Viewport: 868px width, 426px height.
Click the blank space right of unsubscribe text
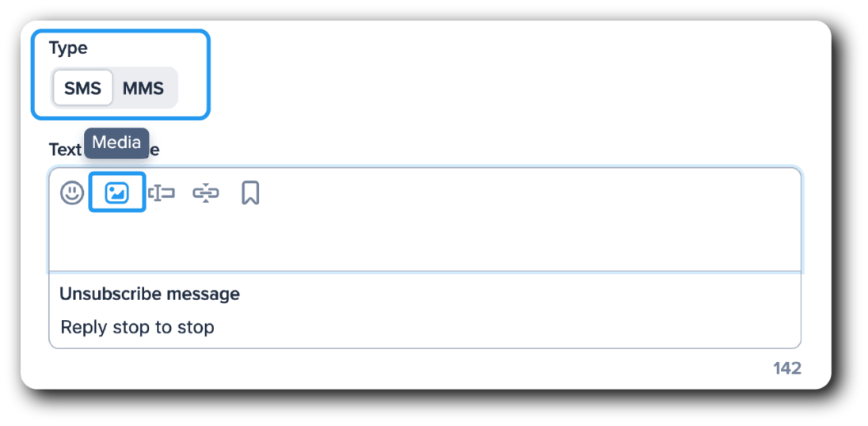(515, 327)
